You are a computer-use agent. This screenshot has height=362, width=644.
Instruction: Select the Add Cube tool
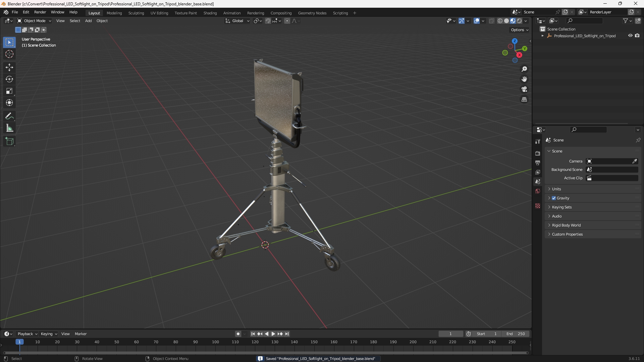click(x=9, y=141)
